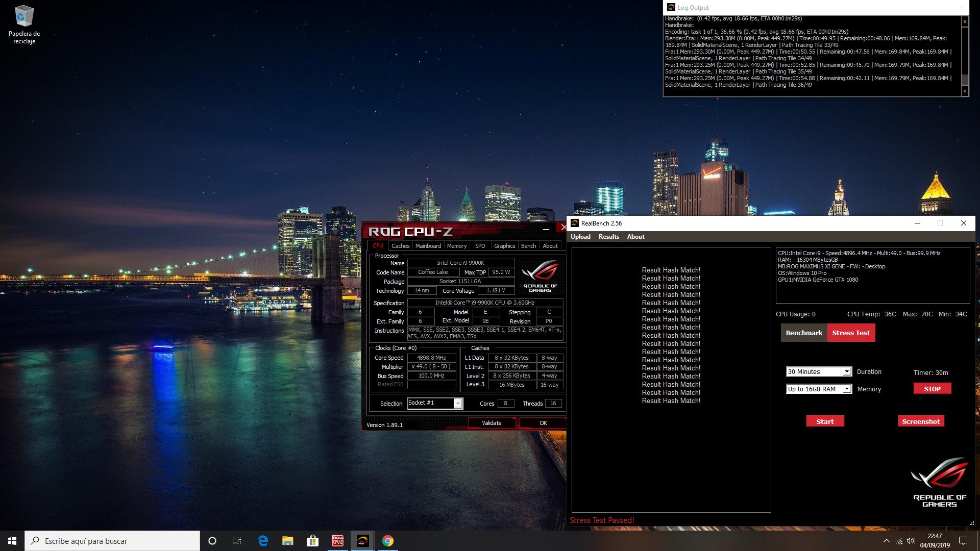Open Microsoft Store from the taskbar
Screen dimensions: 980x551
pos(312,541)
